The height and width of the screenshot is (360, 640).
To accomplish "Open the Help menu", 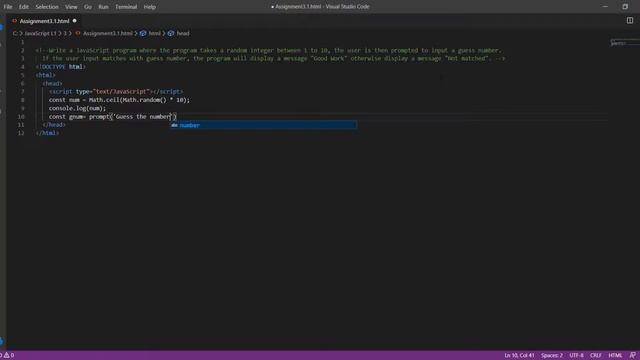I will pyautogui.click(x=150, y=7).
